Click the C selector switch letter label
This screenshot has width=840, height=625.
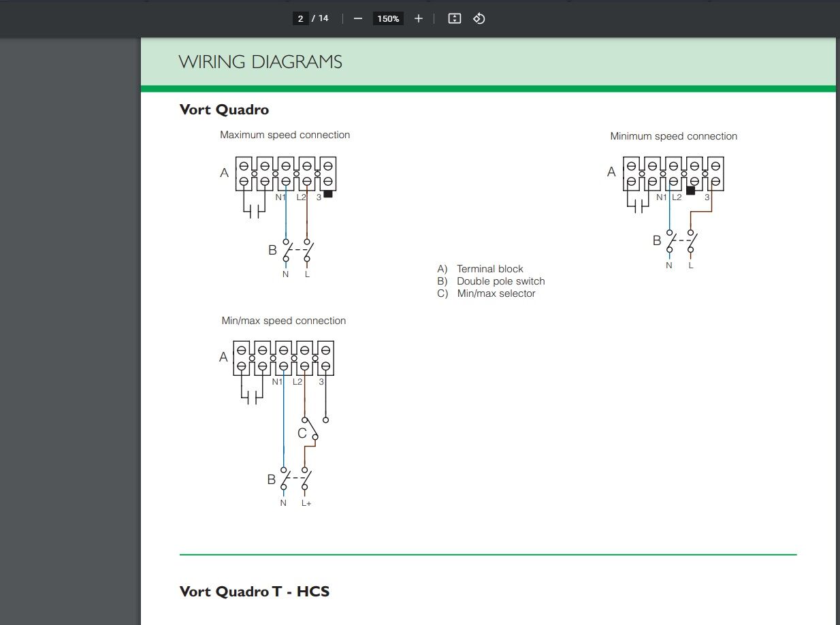(302, 433)
